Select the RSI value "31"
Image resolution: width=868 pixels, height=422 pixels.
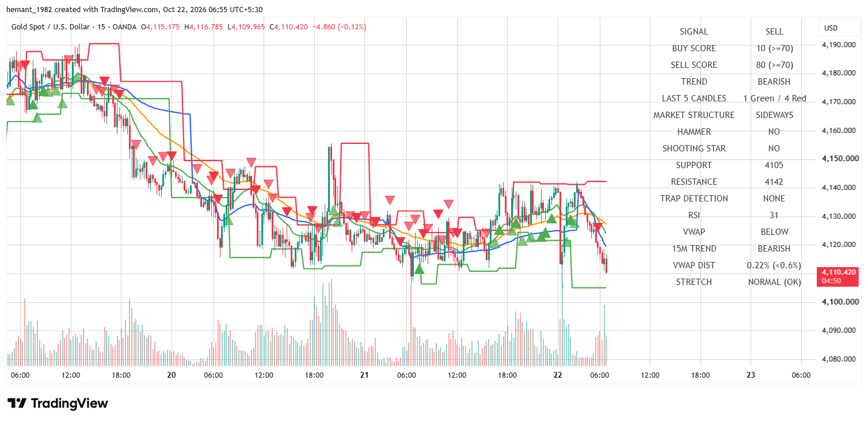[774, 215]
